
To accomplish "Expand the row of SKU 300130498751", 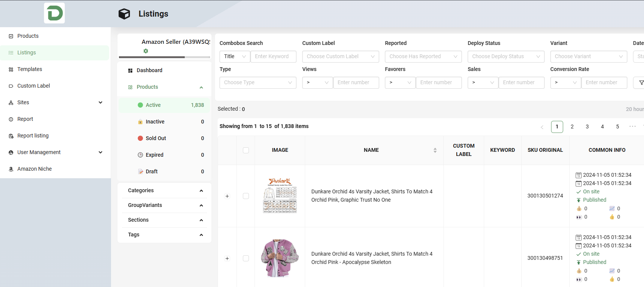I will [x=227, y=259].
